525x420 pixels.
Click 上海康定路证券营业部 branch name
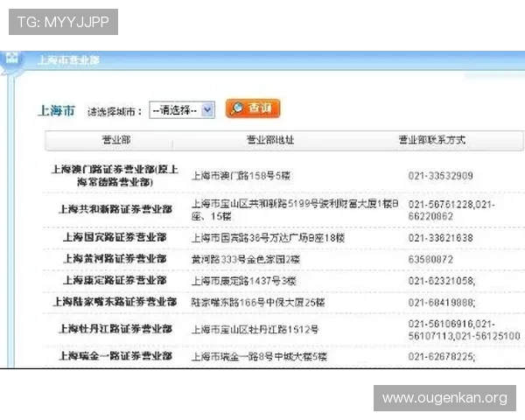(115, 281)
